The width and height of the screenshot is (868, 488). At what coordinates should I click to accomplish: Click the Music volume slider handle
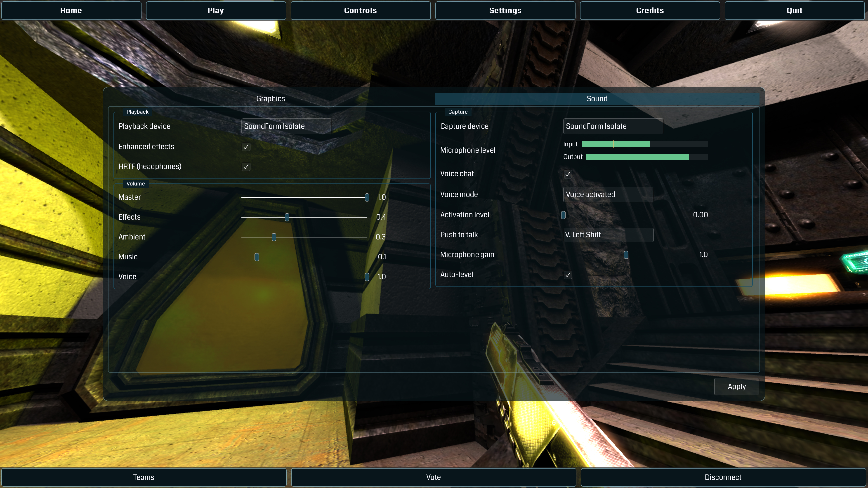[257, 257]
